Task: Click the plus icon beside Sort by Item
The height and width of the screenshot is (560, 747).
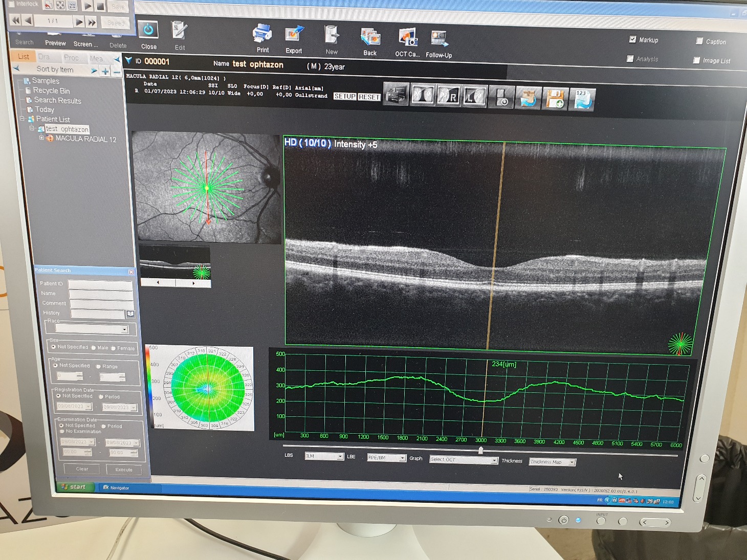Action: coord(105,72)
